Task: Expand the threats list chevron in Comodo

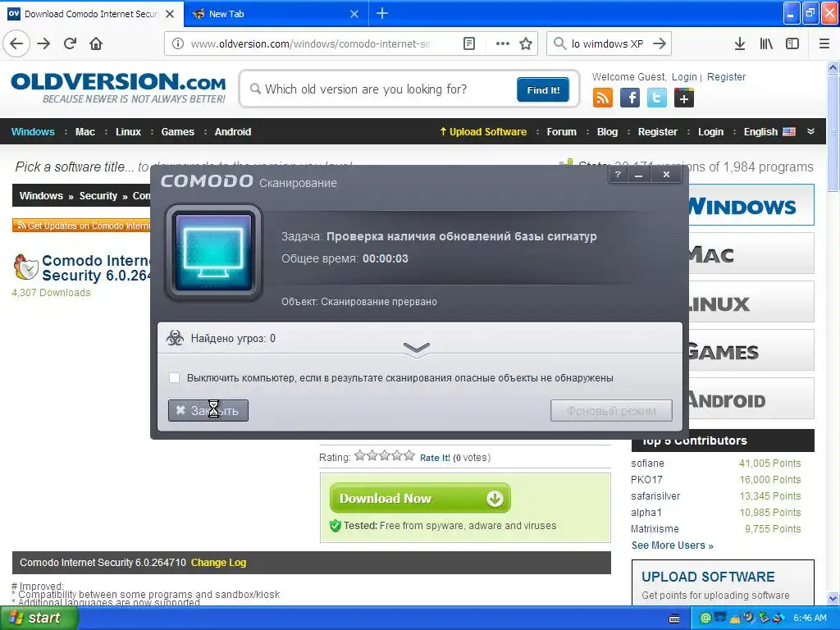Action: [x=416, y=349]
